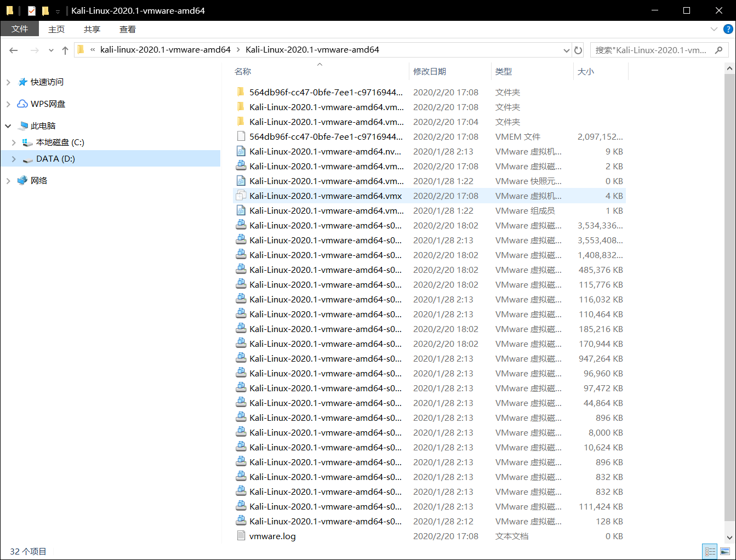
Task: Click the magnifier icon in the search box
Action: pyautogui.click(x=718, y=50)
